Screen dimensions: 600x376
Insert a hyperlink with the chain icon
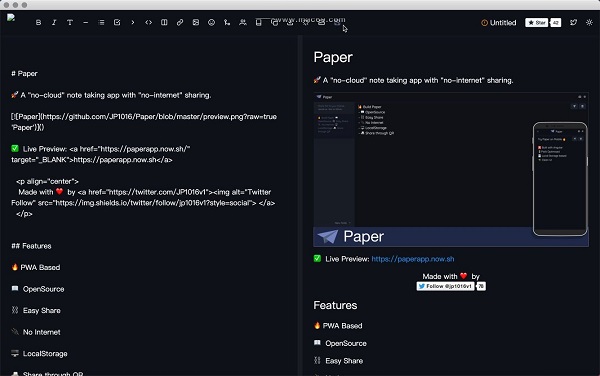(180, 23)
